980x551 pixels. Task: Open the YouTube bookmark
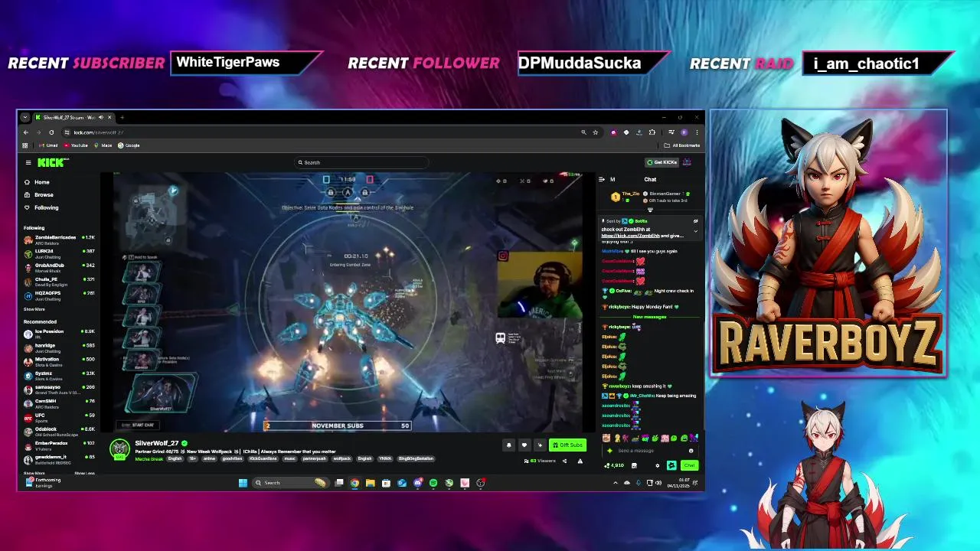[76, 145]
